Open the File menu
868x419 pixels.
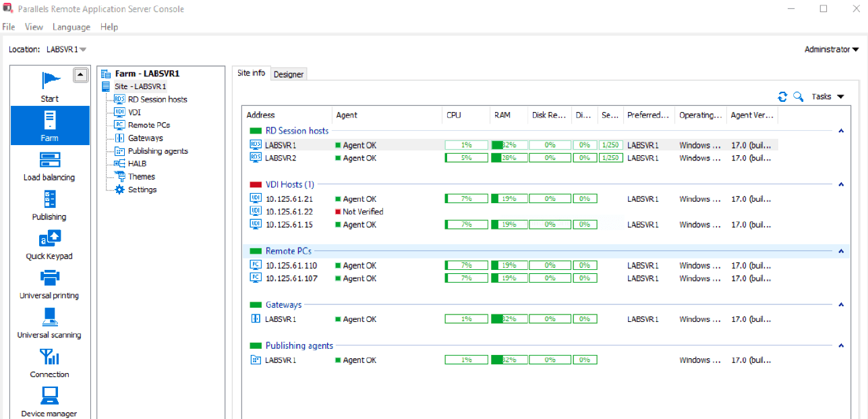(9, 27)
